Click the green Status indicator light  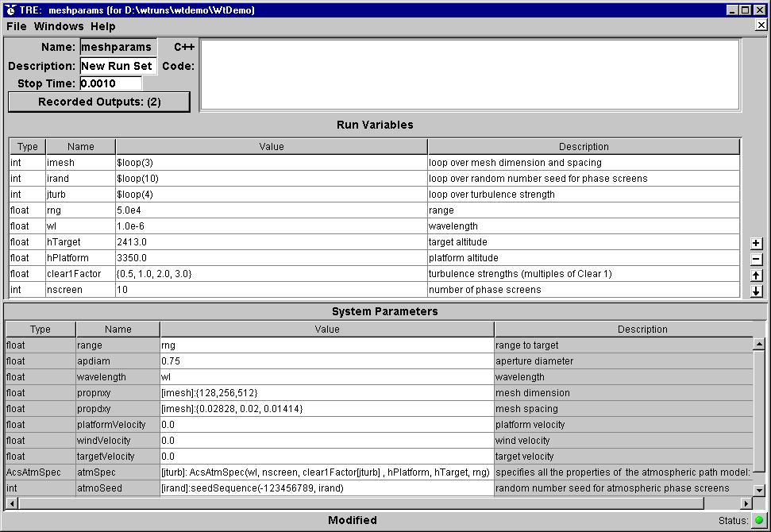[x=759, y=520]
